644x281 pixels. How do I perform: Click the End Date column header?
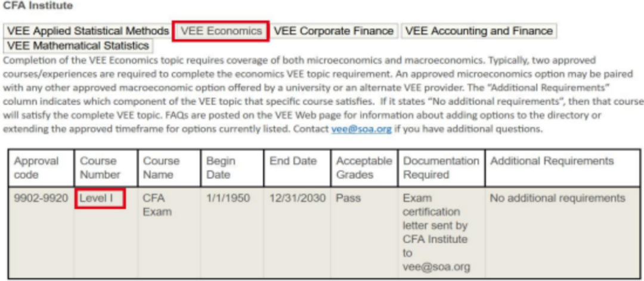(x=297, y=168)
